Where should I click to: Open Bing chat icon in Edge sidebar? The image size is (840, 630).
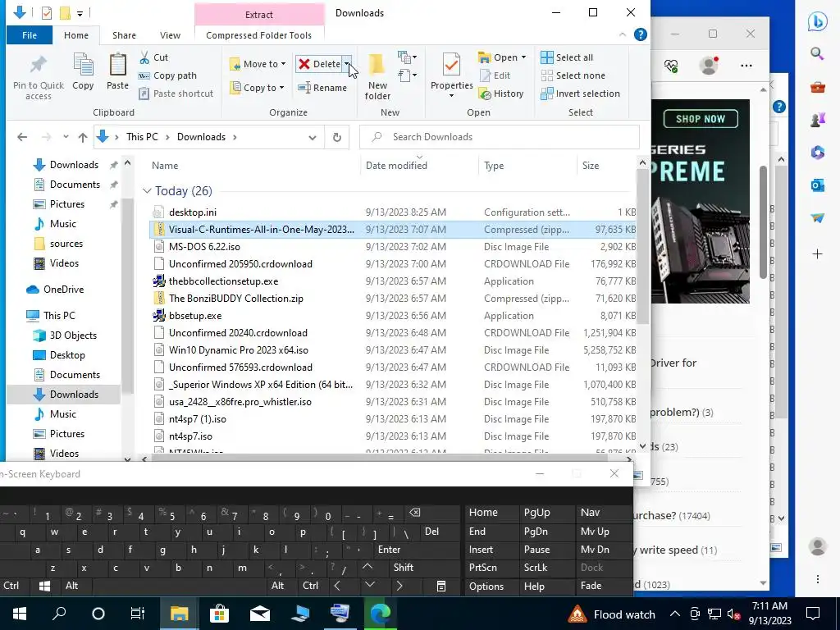(x=818, y=21)
